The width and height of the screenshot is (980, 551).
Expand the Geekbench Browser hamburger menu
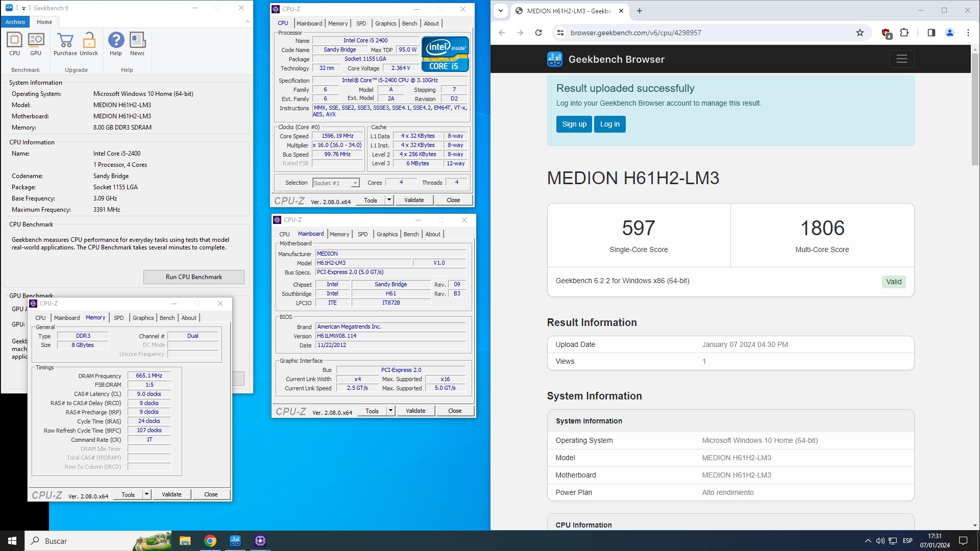click(x=902, y=59)
